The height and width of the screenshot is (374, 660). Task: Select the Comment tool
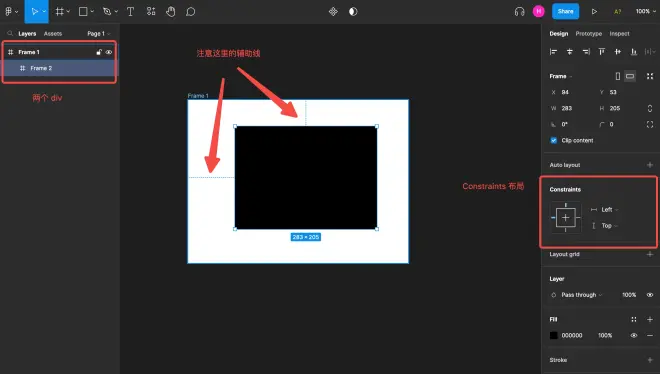[191, 12]
